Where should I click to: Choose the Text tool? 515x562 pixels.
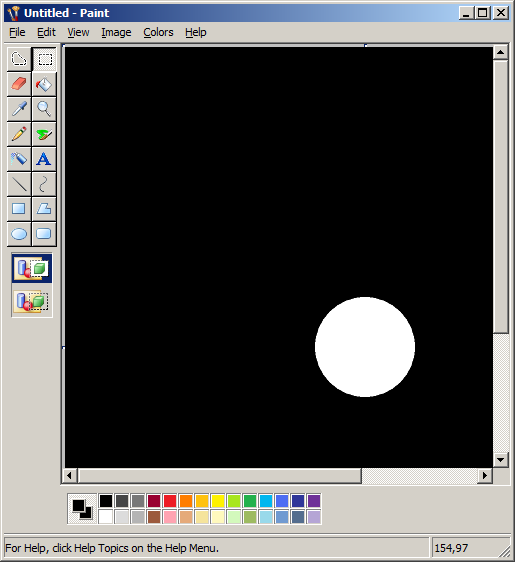click(x=44, y=159)
